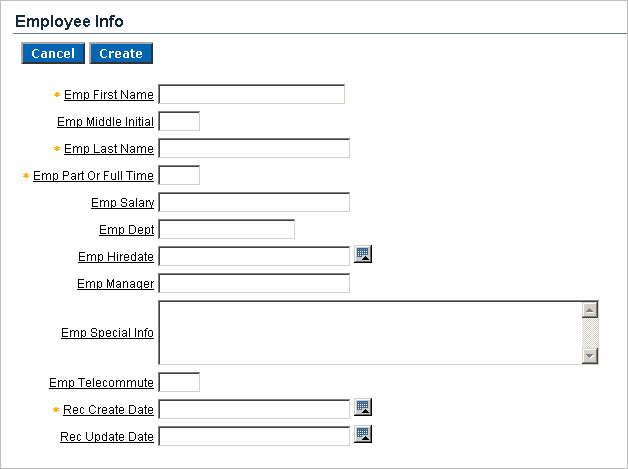Open the Emp Hiredate calendar picker
628x469 pixels.
pyautogui.click(x=364, y=255)
